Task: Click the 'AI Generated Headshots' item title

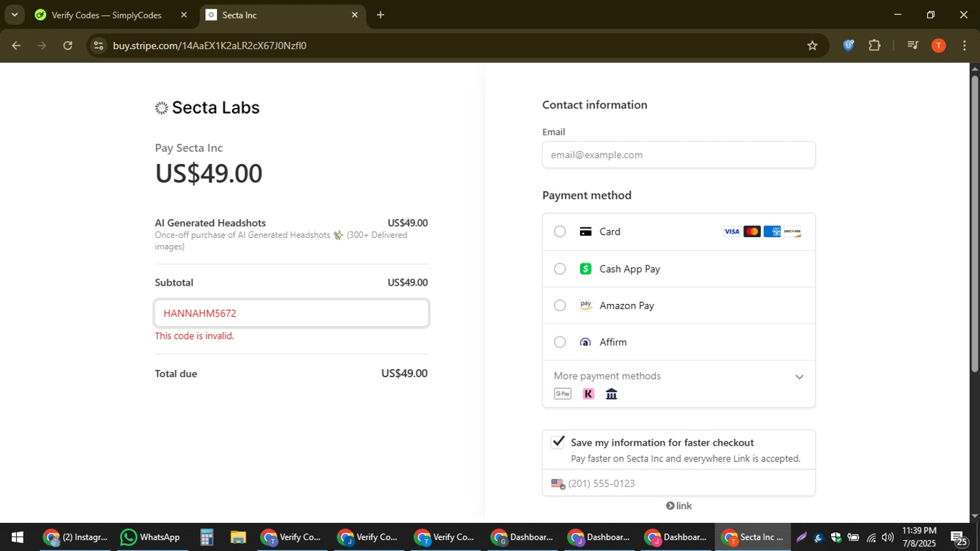Action: (x=210, y=223)
